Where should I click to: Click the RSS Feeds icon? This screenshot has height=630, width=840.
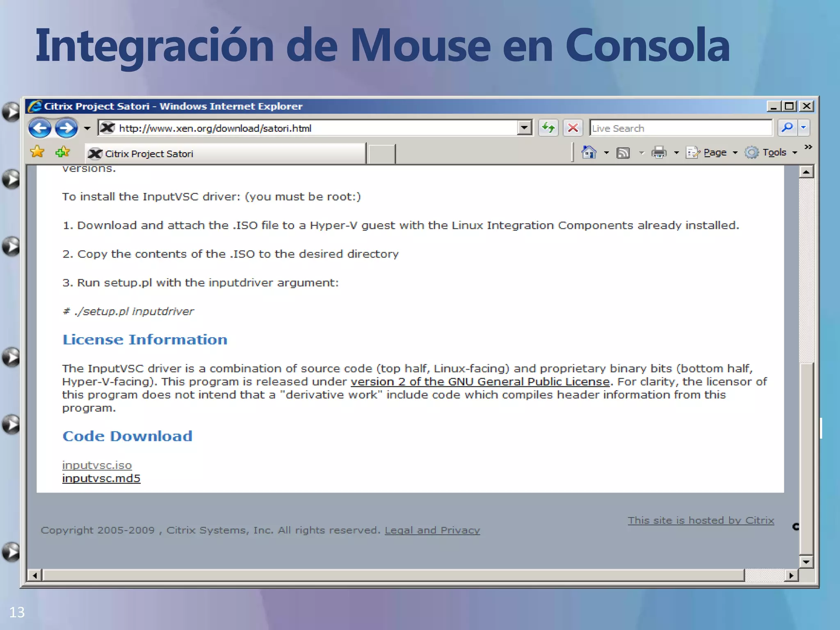(x=623, y=153)
